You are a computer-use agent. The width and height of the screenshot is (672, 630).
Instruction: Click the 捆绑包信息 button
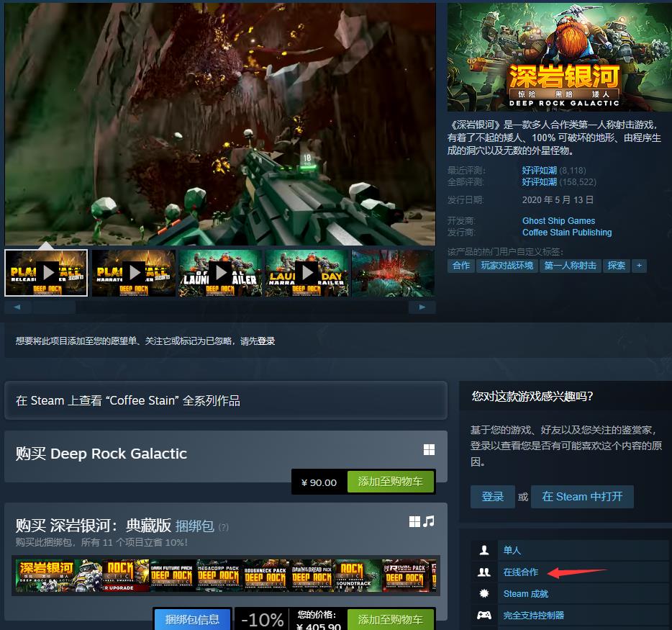coord(192,619)
